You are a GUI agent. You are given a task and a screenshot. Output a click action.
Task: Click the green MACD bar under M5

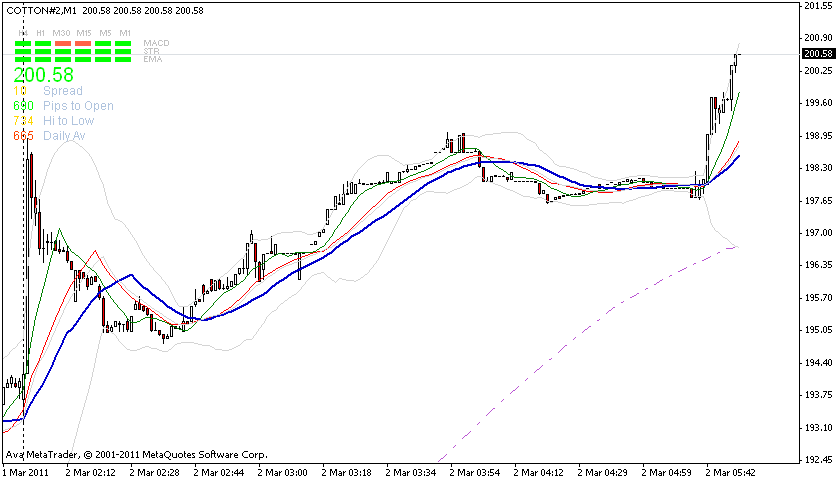[104, 45]
